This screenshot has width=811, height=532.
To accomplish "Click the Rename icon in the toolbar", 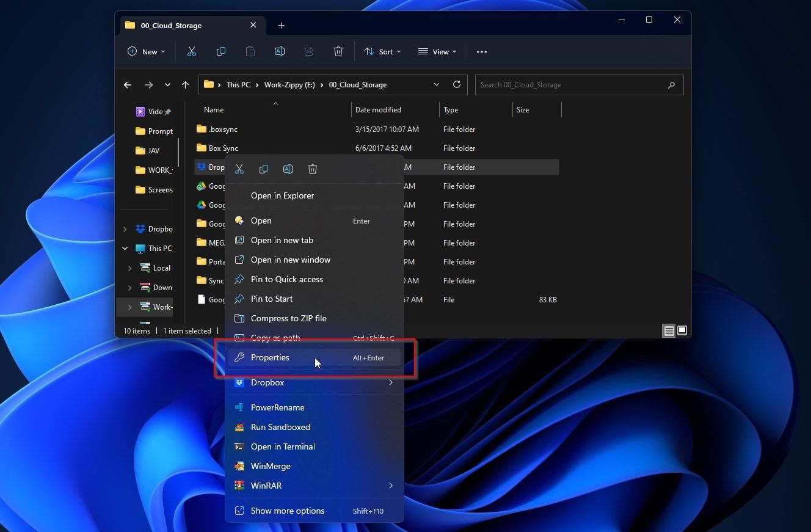I will tap(280, 51).
